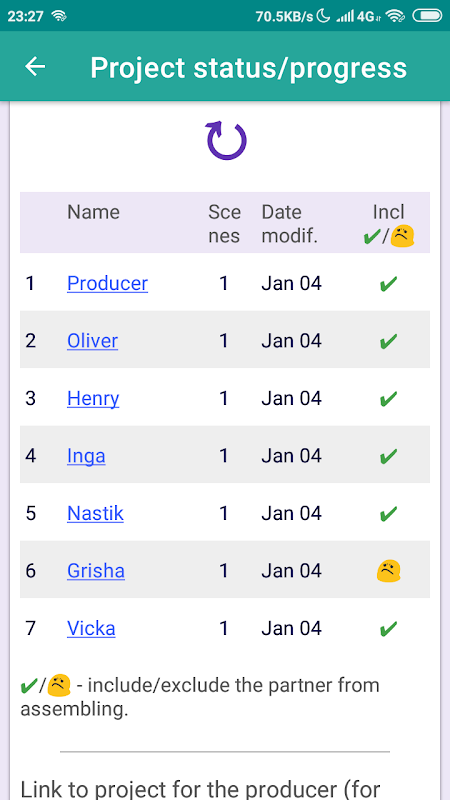Image resolution: width=450 pixels, height=800 pixels.
Task: Tap the Incl column header
Action: (x=389, y=224)
